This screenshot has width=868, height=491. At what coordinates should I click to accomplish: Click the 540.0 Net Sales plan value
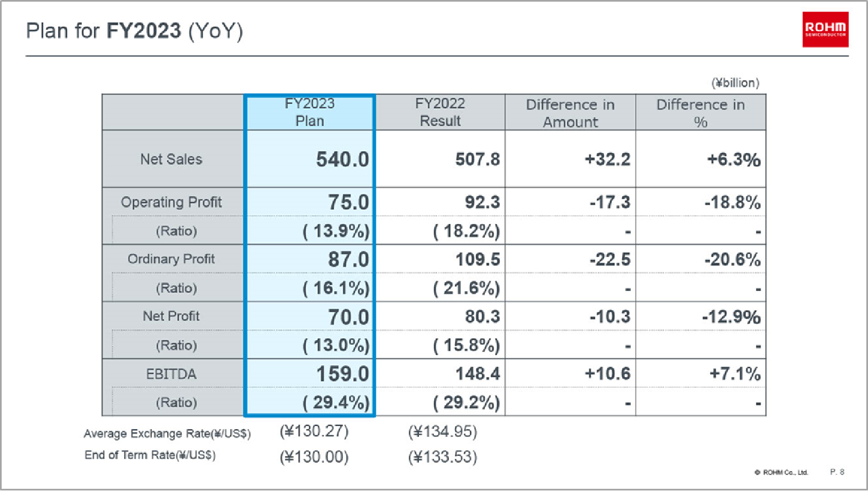pos(342,159)
